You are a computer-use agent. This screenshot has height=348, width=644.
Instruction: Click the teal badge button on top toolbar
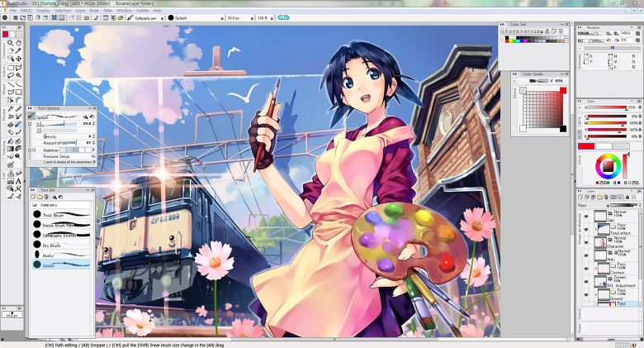[x=283, y=17]
